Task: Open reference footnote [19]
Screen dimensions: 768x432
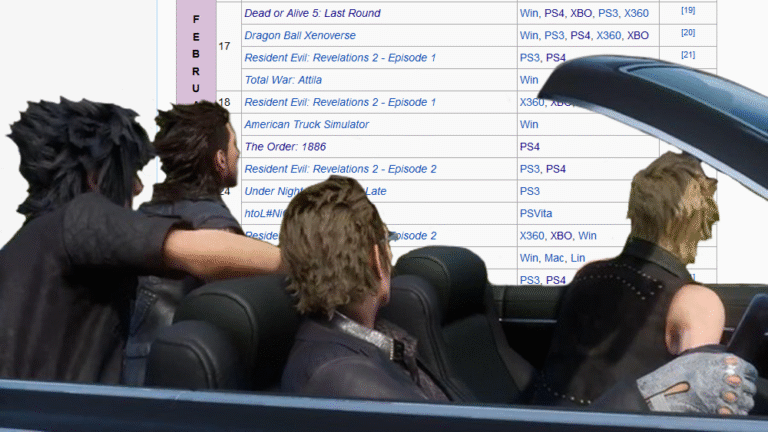Action: point(688,10)
